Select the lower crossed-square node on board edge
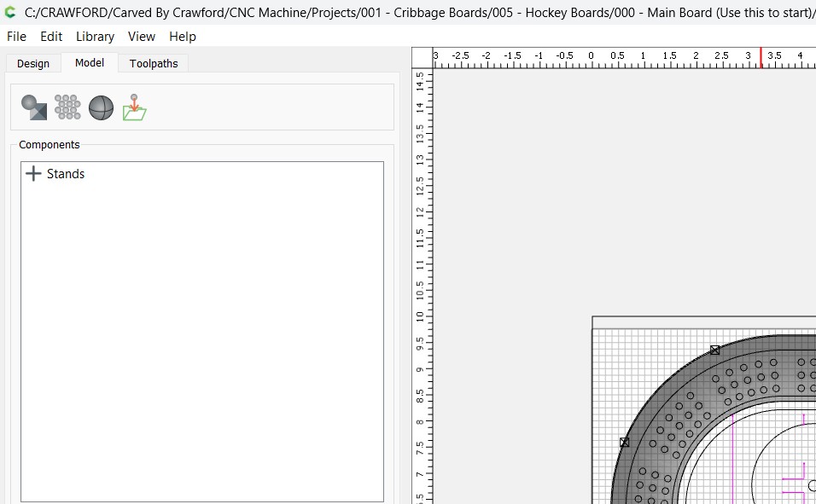The image size is (816, 504). click(x=625, y=443)
